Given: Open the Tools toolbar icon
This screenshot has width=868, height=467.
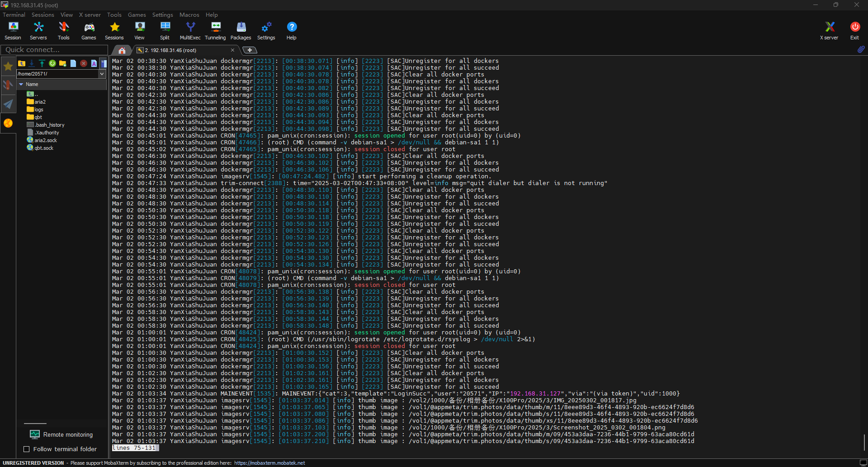Looking at the screenshot, I should pos(64,31).
